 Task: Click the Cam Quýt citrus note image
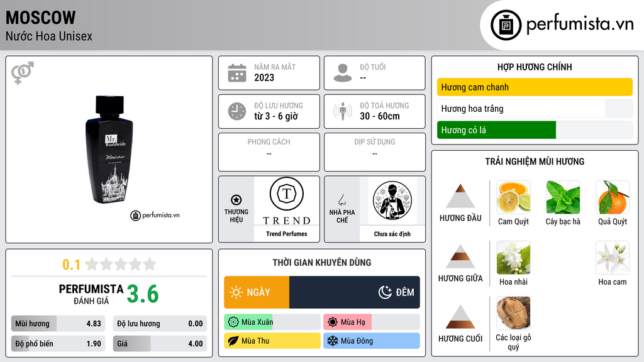(x=513, y=197)
